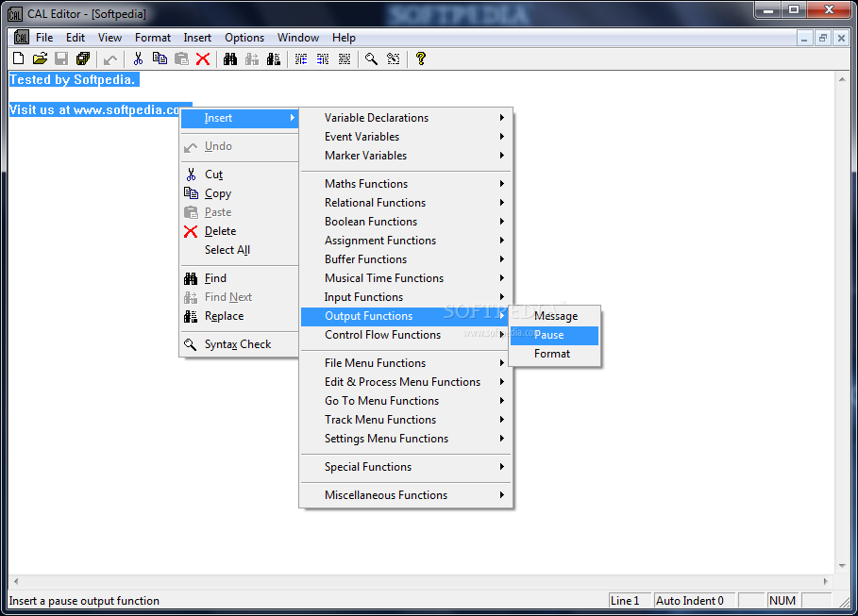Image resolution: width=858 pixels, height=616 pixels.
Task: Click the Open file toolbar icon
Action: click(x=40, y=58)
